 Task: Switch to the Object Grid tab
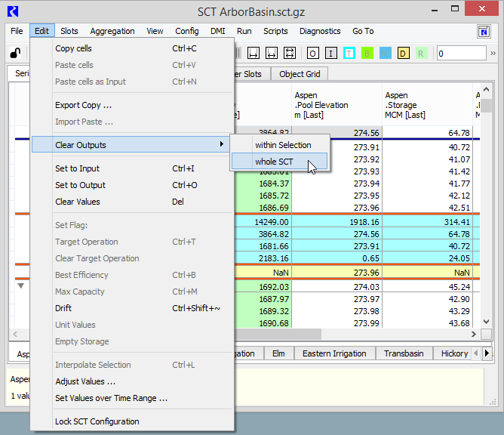(x=300, y=74)
